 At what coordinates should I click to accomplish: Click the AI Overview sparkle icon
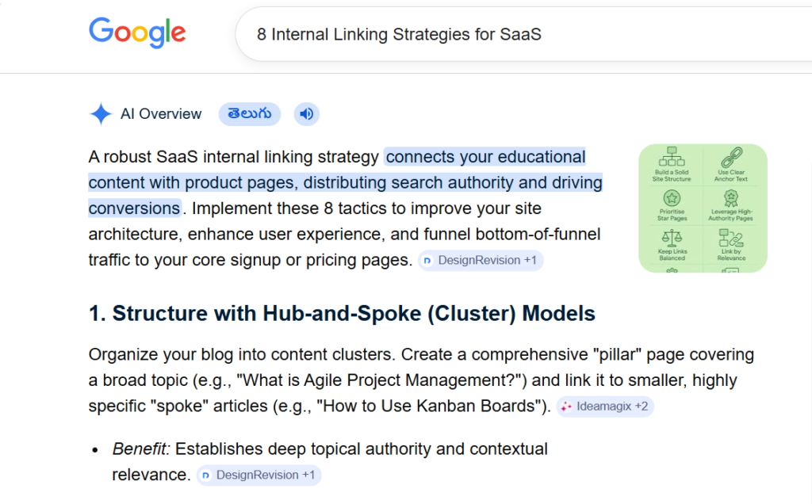[x=101, y=114]
